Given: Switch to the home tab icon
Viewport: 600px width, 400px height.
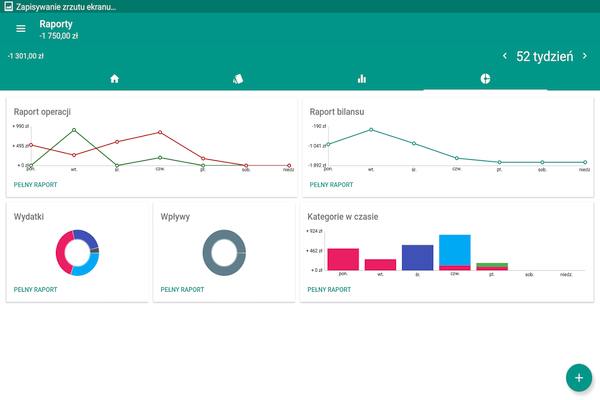Looking at the screenshot, I should pos(114,79).
